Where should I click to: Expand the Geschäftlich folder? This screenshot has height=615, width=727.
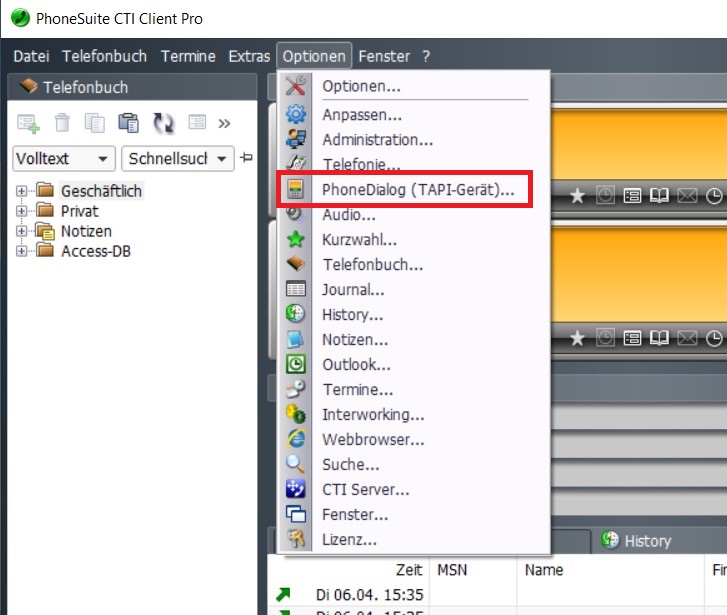coord(21,191)
